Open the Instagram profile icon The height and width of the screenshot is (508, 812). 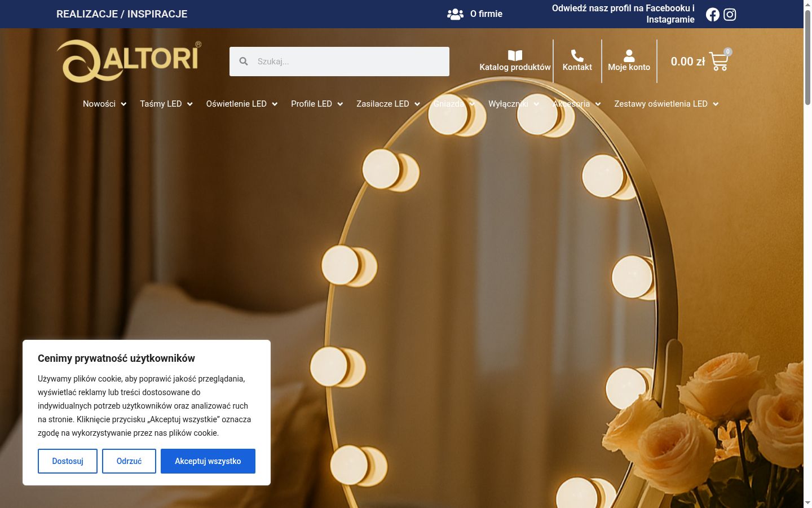pos(730,14)
